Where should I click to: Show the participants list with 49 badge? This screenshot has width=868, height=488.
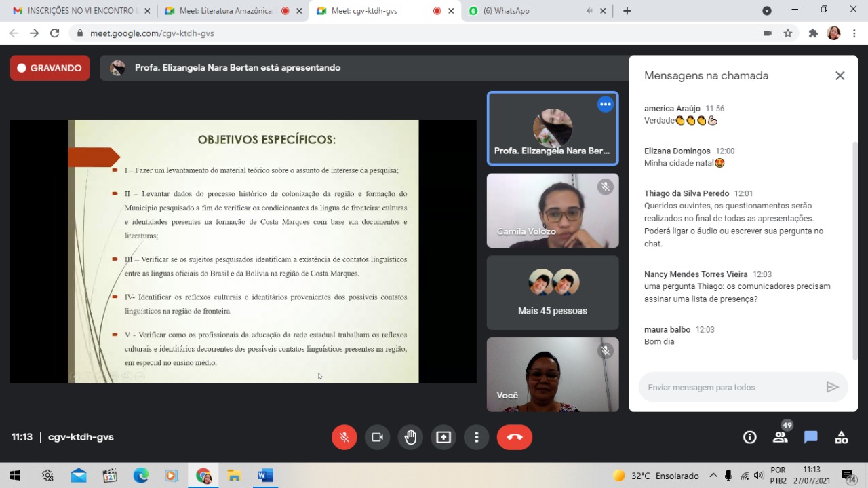[x=781, y=437]
